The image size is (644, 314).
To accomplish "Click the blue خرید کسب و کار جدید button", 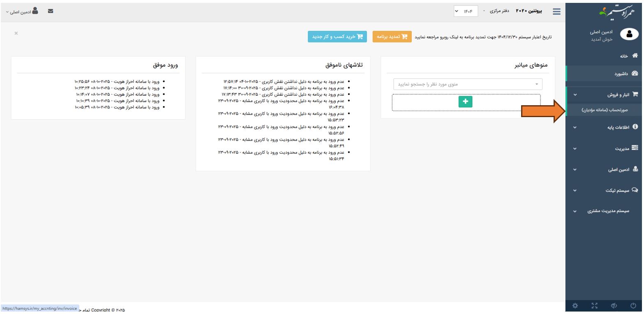I will (337, 37).
